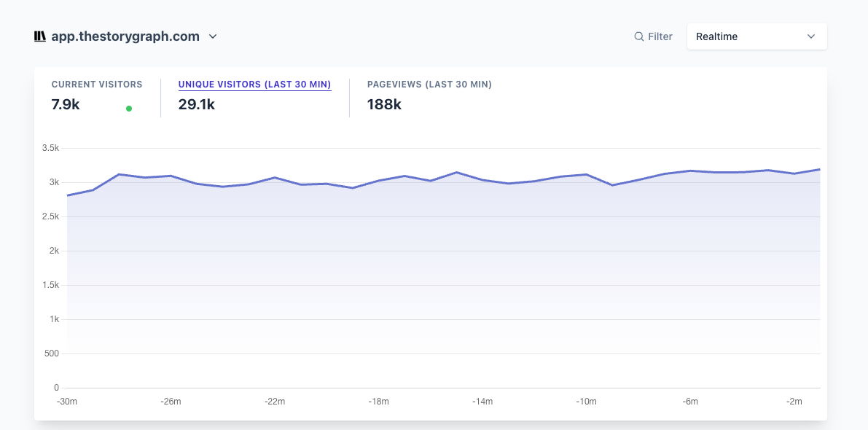Click the 500 y-axis label

[x=52, y=353]
